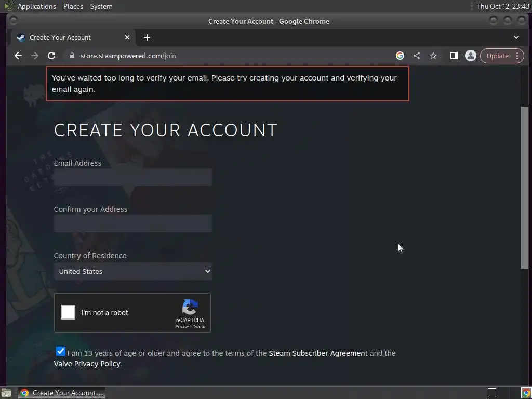This screenshot has height=399, width=532.
Task: Show desktop via the bottom-left taskbar icon
Action: coord(6,393)
